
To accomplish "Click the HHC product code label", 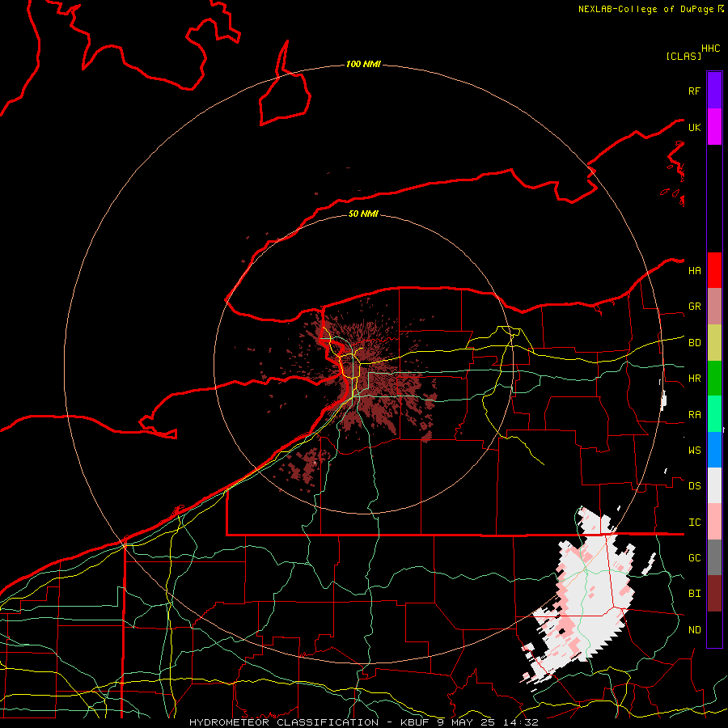I will (x=711, y=49).
